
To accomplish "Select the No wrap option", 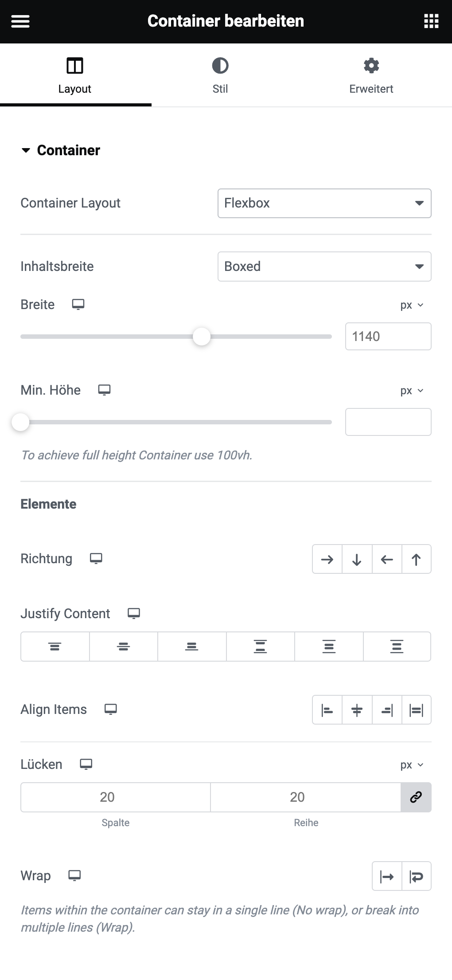I will coord(387,876).
